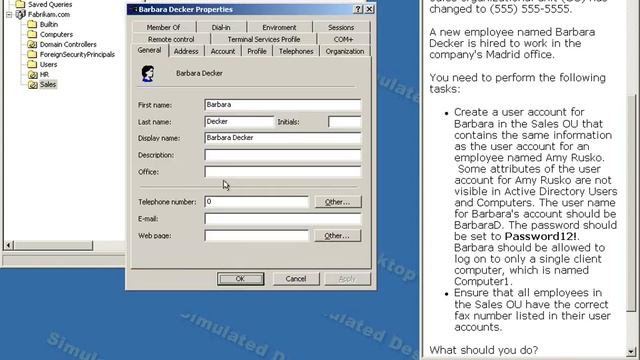Open the Member Of tab
This screenshot has width=640, height=360.
point(163,27)
